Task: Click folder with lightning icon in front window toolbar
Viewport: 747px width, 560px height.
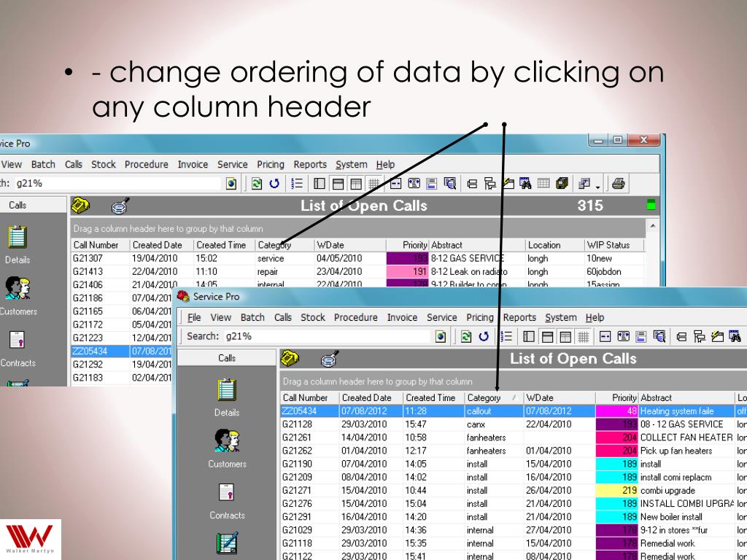Action: 718,337
